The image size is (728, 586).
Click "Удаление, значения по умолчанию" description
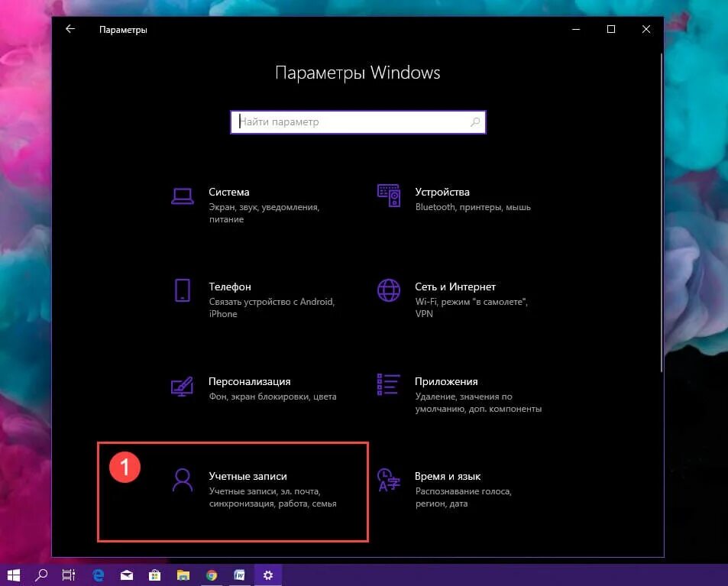point(478,403)
